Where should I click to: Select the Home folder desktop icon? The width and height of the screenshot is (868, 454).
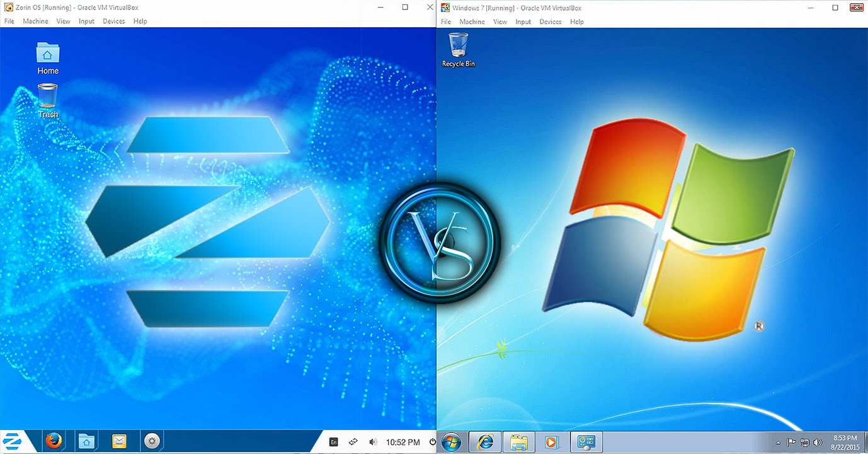point(48,59)
